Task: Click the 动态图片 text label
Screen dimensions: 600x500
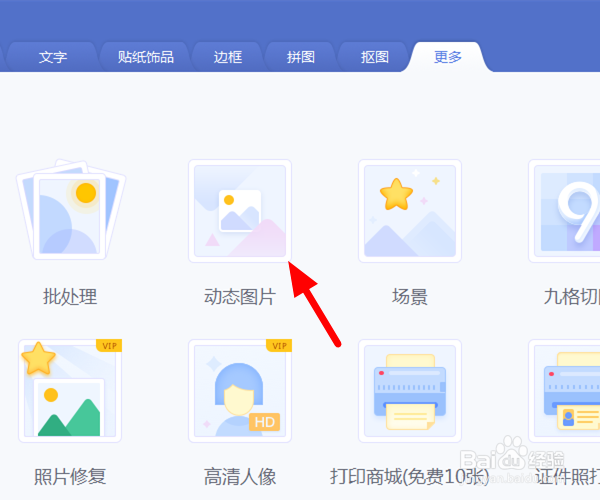Action: click(x=240, y=296)
